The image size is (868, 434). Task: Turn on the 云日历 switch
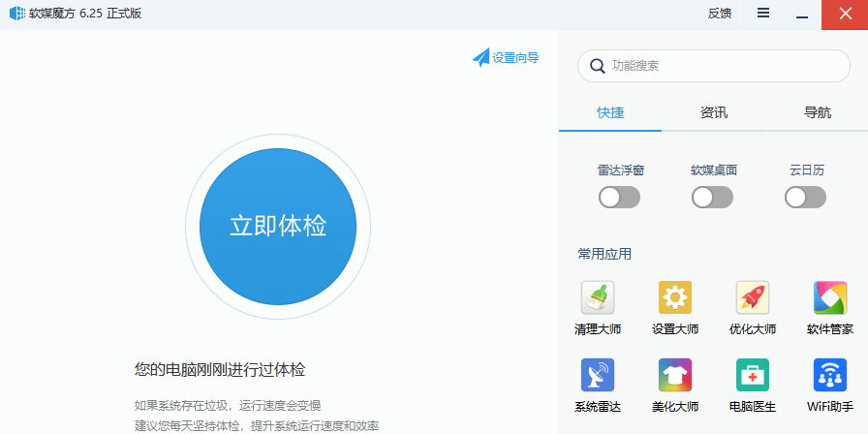click(805, 198)
